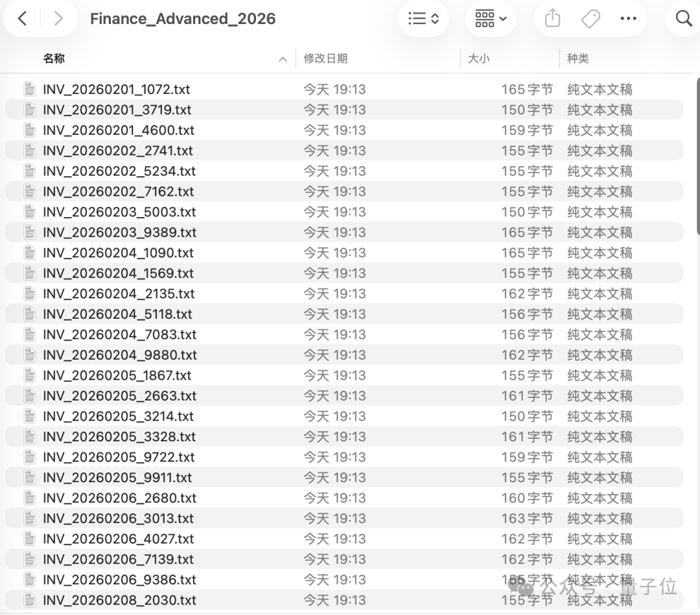Select file INV_20260205_3328.txt
Screen dimensions: 700x615
point(344,437)
